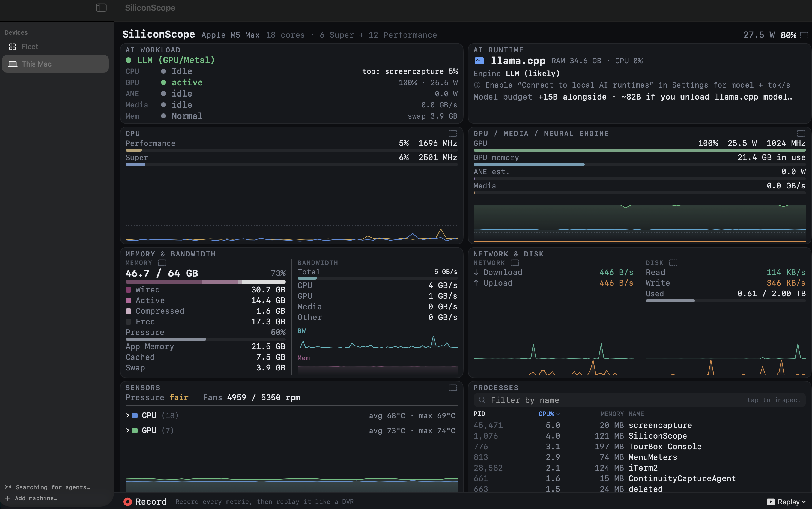
Task: Click the magnifier icon in the Processes filter
Action: (x=482, y=400)
